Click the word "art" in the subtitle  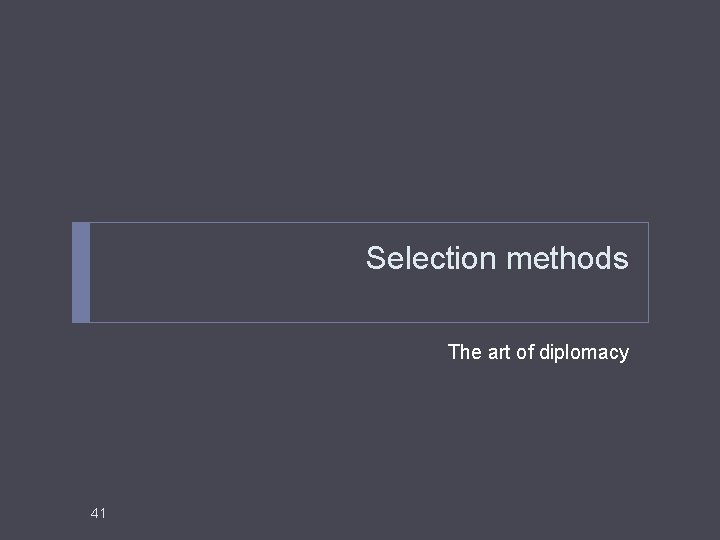click(498, 352)
